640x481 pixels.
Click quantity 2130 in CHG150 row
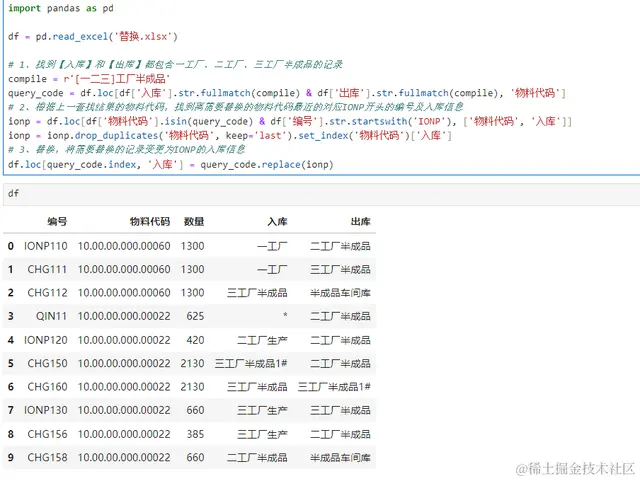tap(192, 363)
